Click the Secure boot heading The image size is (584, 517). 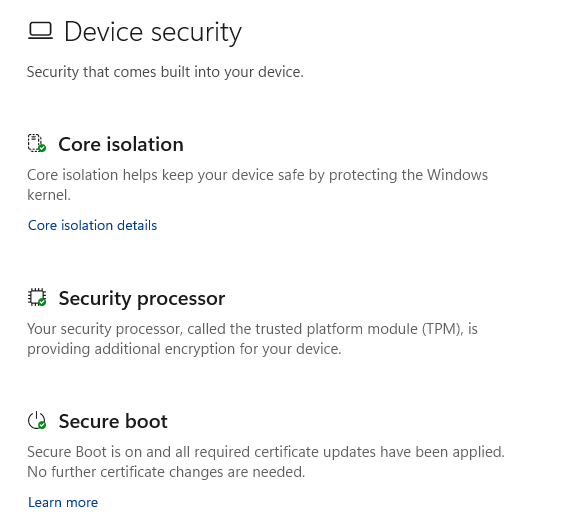113,421
